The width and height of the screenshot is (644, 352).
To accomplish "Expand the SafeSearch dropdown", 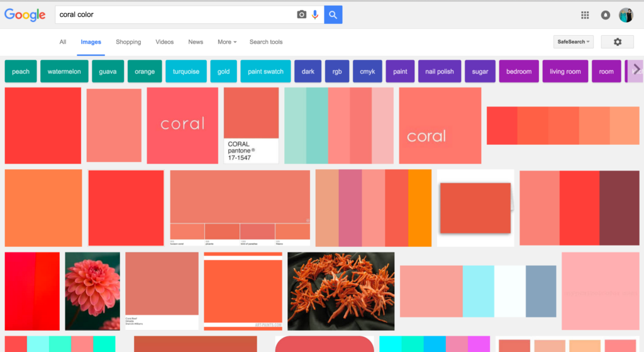I will coord(574,42).
